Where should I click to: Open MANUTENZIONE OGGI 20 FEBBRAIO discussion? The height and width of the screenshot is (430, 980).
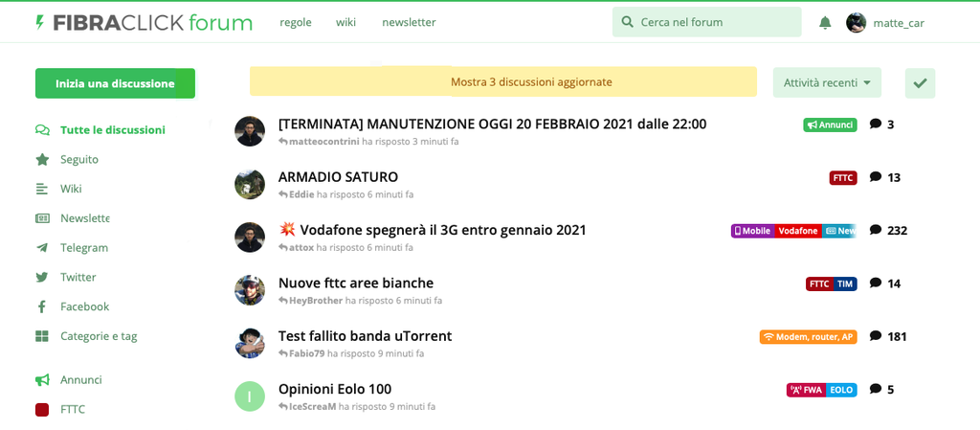click(493, 124)
